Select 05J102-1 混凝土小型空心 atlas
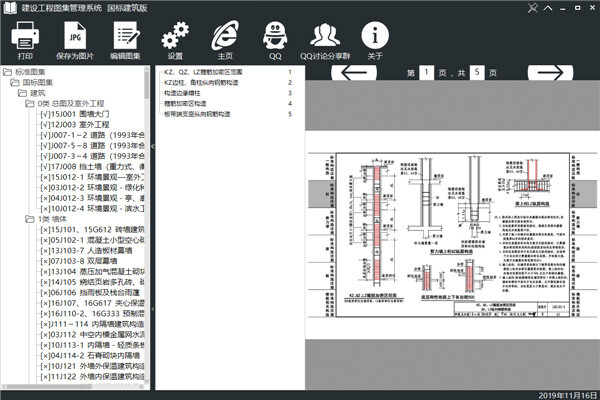Viewport: 600px width, 400px height. [92, 240]
